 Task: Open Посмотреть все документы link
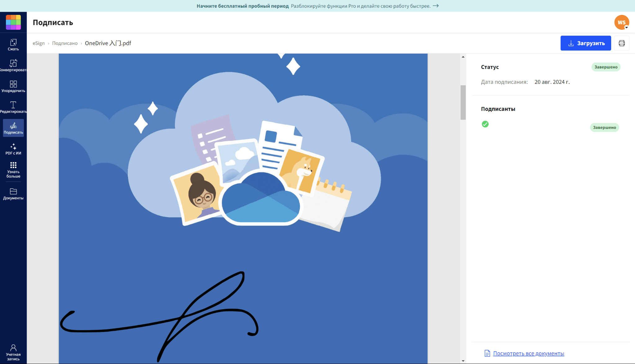pos(528,353)
